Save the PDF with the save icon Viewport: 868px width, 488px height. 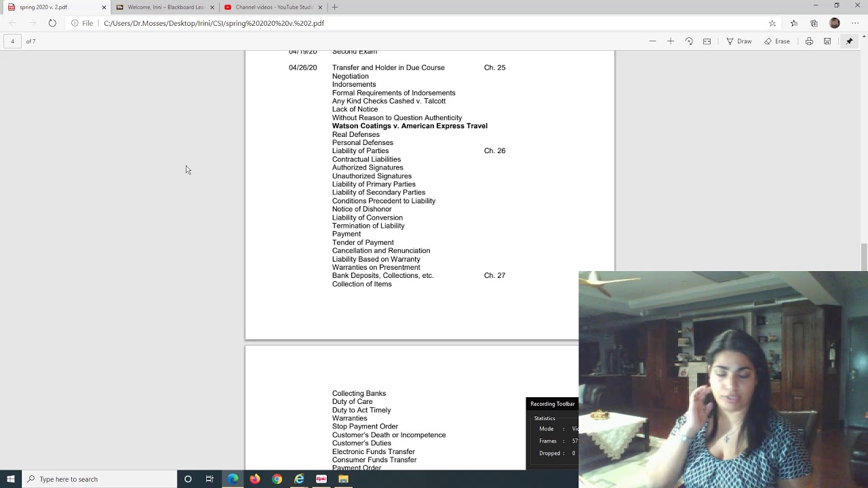(x=827, y=41)
